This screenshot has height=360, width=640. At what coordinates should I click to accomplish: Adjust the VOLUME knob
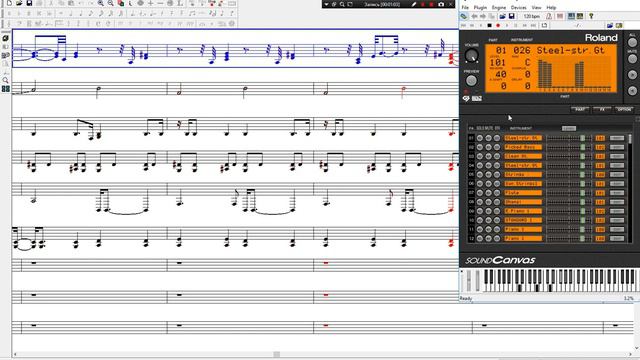(x=471, y=56)
